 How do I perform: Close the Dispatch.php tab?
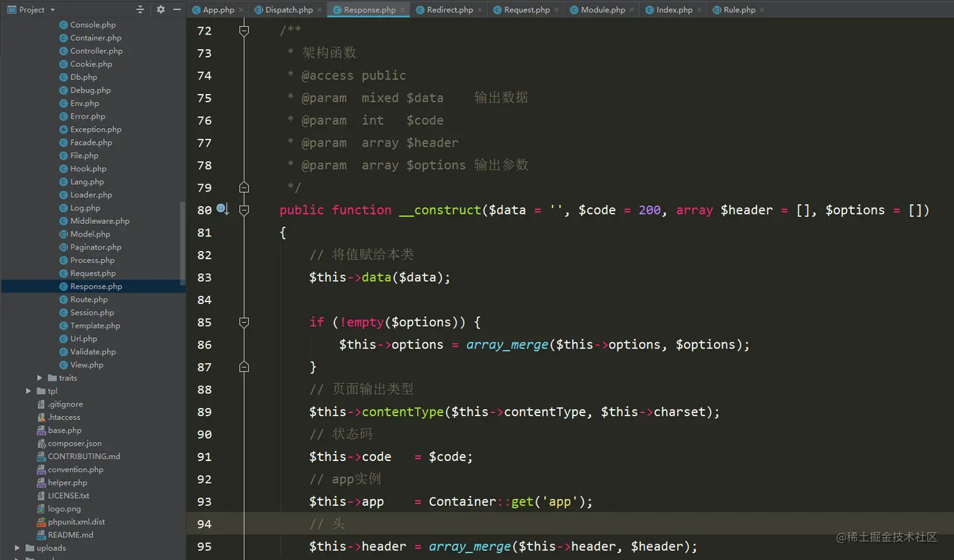click(319, 10)
